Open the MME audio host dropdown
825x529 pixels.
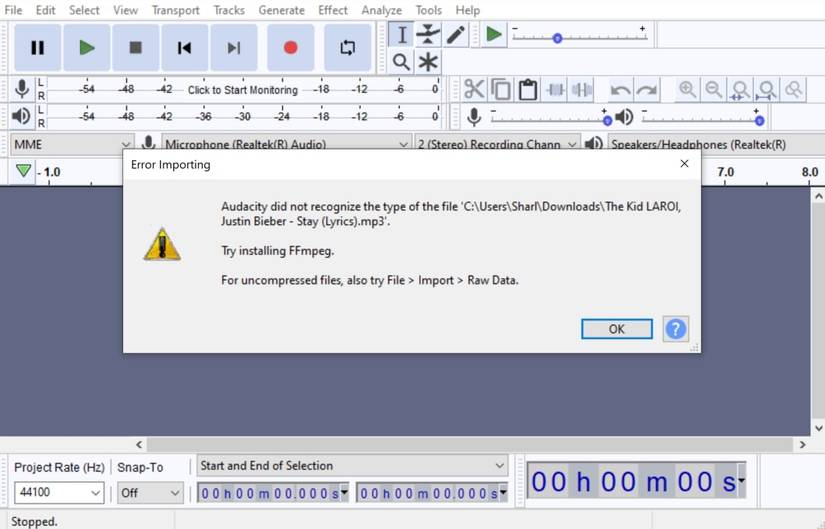coord(71,144)
